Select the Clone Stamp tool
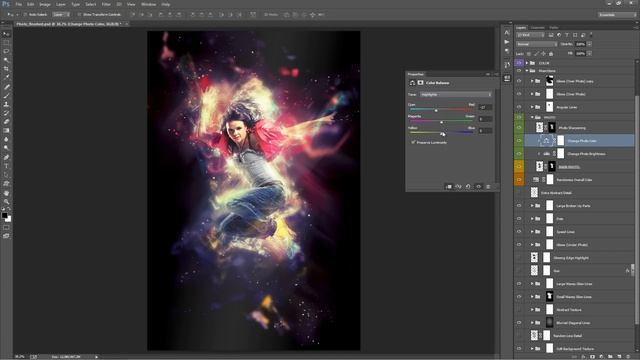 coord(6,104)
